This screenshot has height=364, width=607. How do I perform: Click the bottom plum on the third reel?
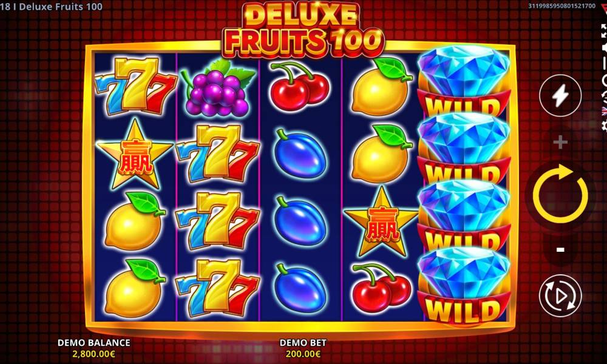(x=300, y=288)
